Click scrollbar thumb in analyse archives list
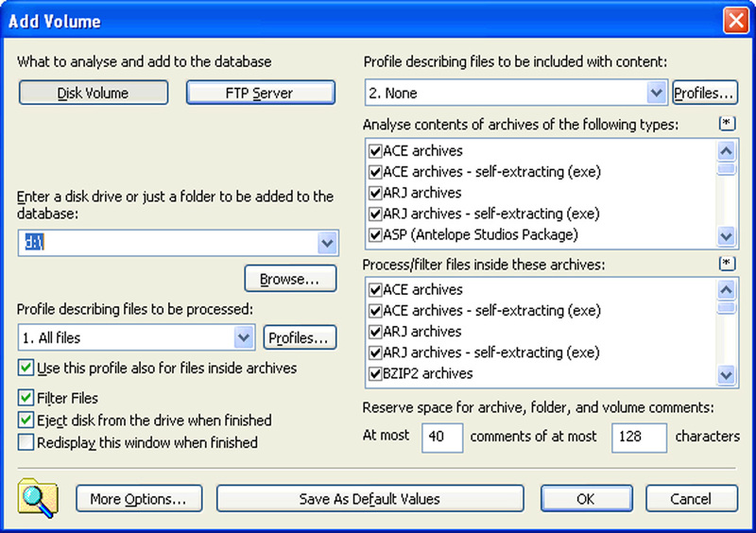Screen dimensions: 756x533 tap(727, 169)
